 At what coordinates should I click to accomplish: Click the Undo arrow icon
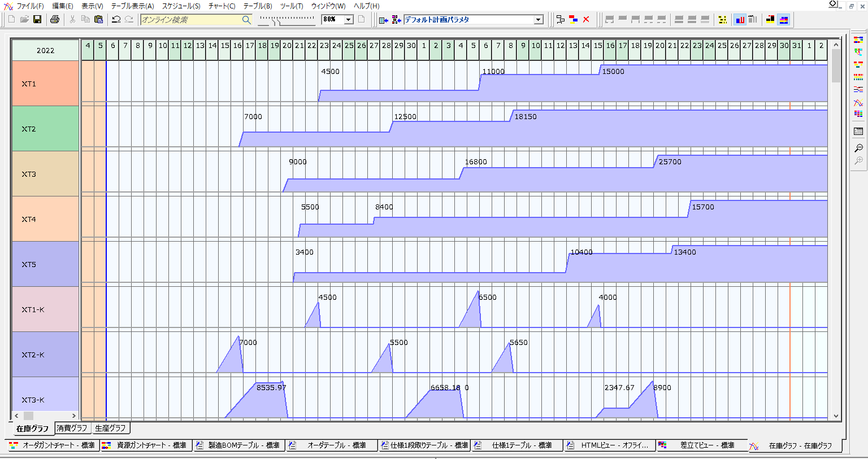click(x=116, y=19)
